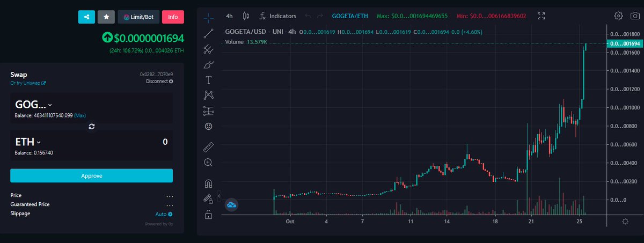Image resolution: width=644 pixels, height=243 pixels.
Task: Click the cyan share button
Action: 86,17
